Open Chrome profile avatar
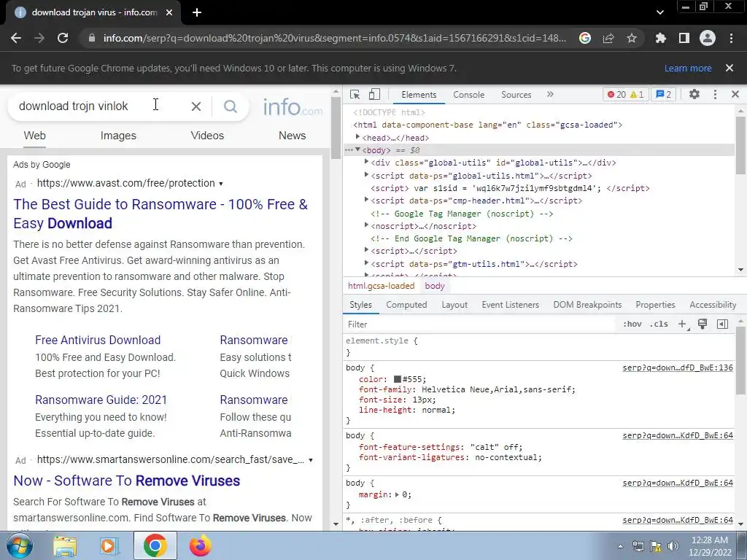 pos(708,38)
